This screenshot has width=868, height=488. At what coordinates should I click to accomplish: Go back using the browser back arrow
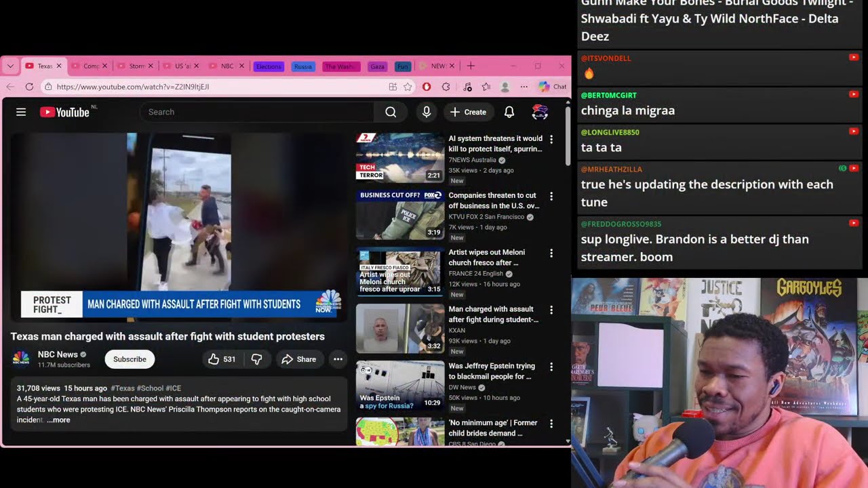point(10,87)
